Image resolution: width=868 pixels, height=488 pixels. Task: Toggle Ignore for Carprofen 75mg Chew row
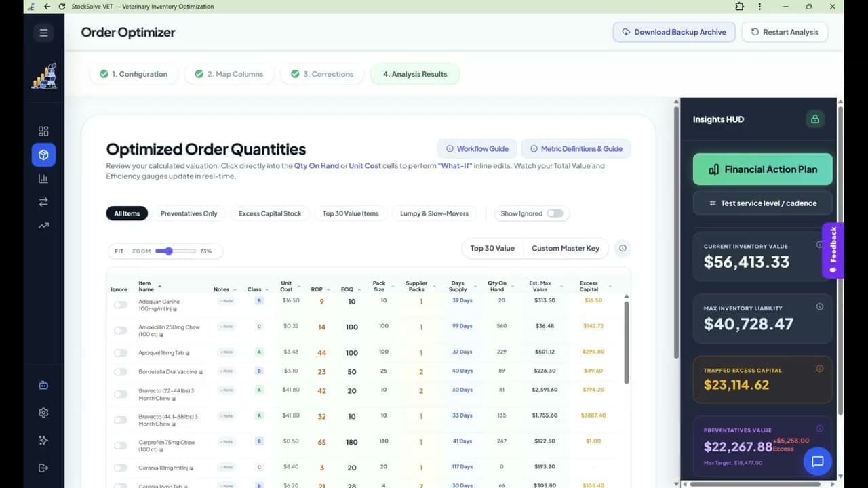120,446
